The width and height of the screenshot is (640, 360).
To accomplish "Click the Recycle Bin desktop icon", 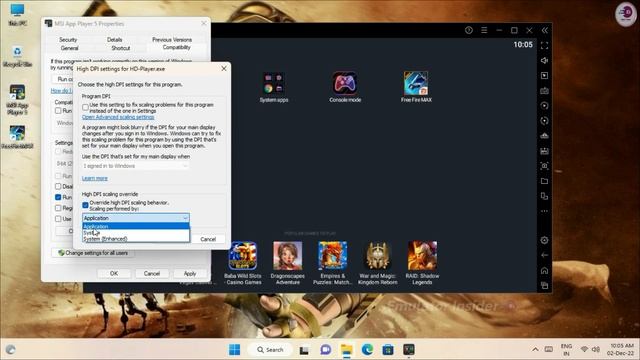I will tap(17, 56).
